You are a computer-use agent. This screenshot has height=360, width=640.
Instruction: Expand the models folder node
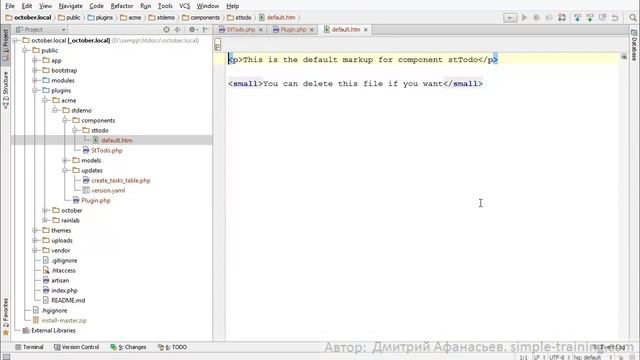(x=65, y=160)
